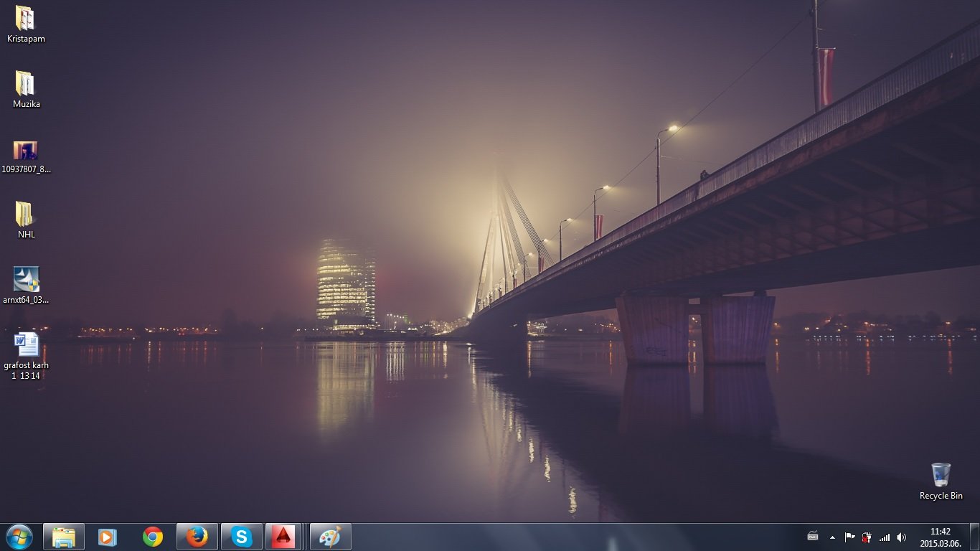Launch Windows Media Player from taskbar
This screenshot has width=980, height=551.
coord(108,537)
